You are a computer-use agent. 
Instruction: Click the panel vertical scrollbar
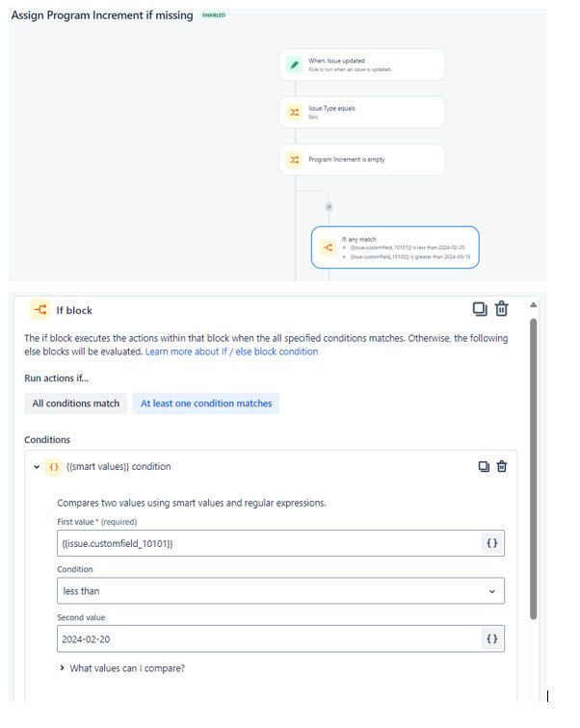tap(533, 468)
